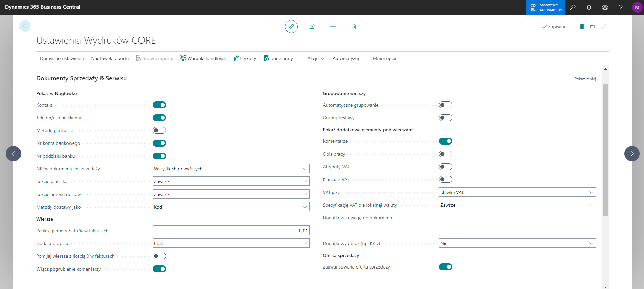The height and width of the screenshot is (289, 644).
Task: Go to previous record arrow
Action: point(13,154)
